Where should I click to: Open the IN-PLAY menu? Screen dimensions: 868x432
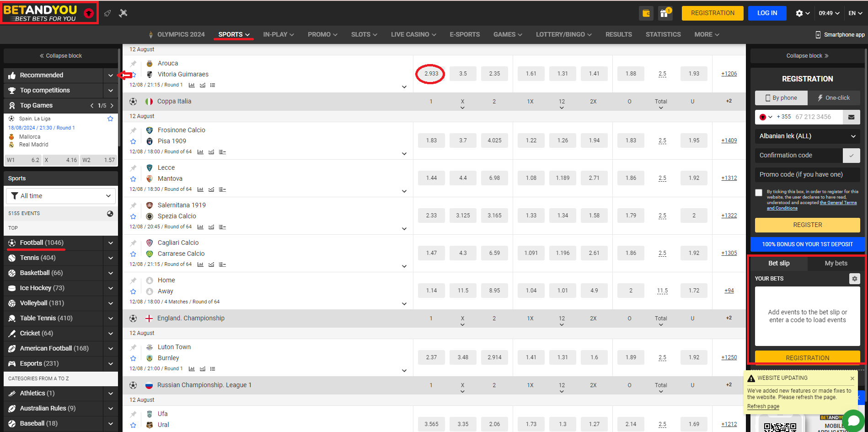tap(279, 35)
